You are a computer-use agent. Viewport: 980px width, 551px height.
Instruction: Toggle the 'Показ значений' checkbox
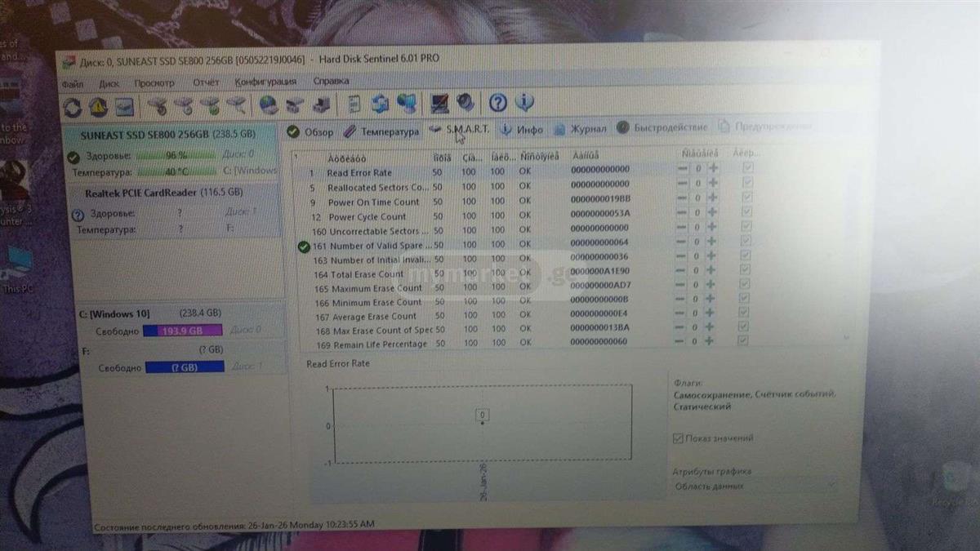(678, 438)
